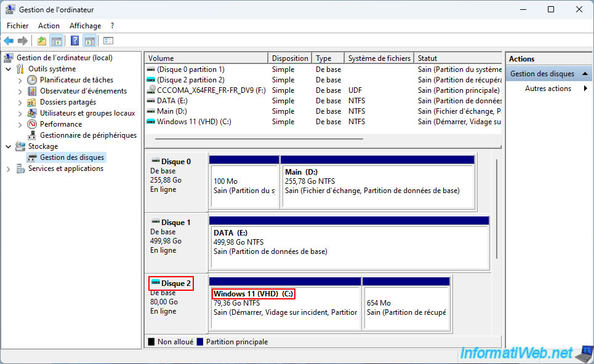594x364 pixels.
Task: Select the Main (D:) partition block
Action: pyautogui.click(x=378, y=182)
